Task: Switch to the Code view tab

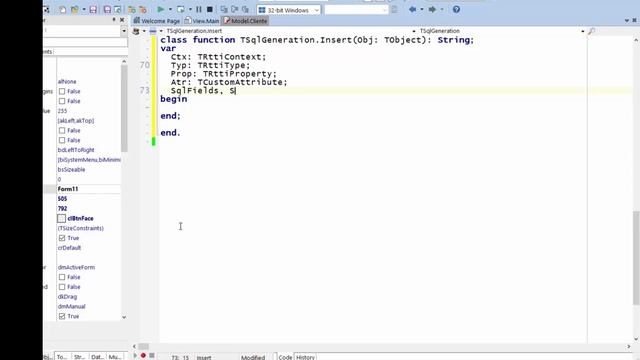Action: click(x=285, y=357)
